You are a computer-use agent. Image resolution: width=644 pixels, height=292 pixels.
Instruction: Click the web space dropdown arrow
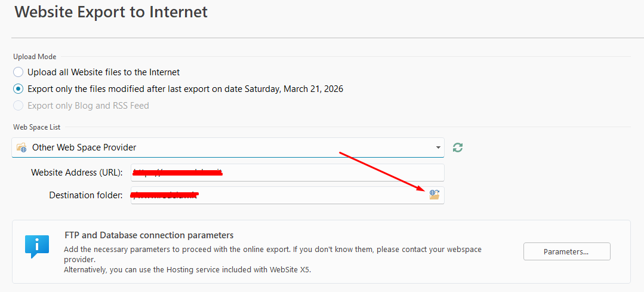click(x=439, y=147)
